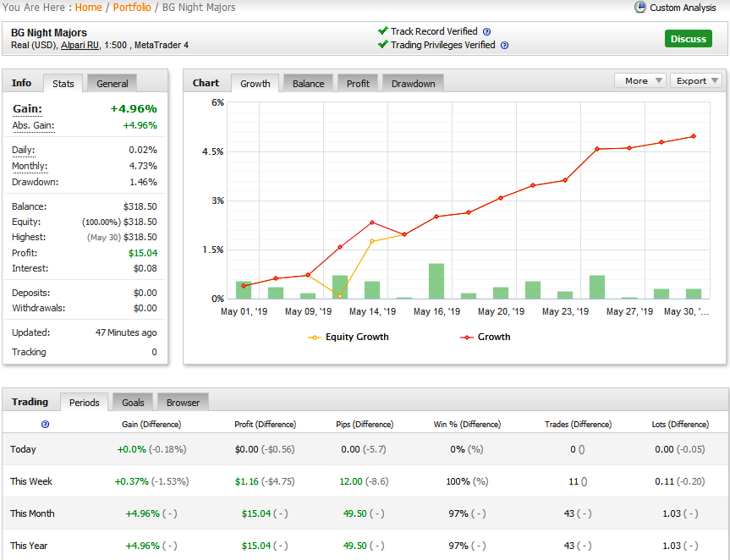The width and height of the screenshot is (730, 560).
Task: Click the This Year row label
Action: coord(29,546)
